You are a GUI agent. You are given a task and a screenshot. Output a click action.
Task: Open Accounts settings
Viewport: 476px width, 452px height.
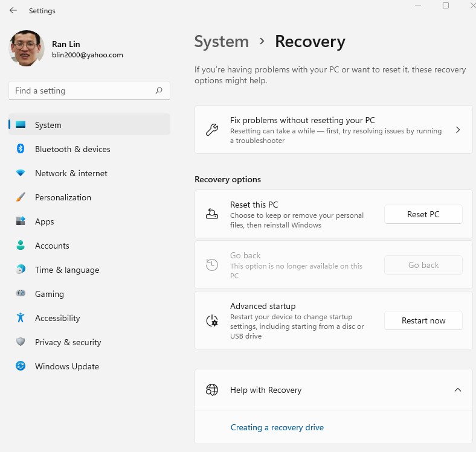pyautogui.click(x=89, y=245)
